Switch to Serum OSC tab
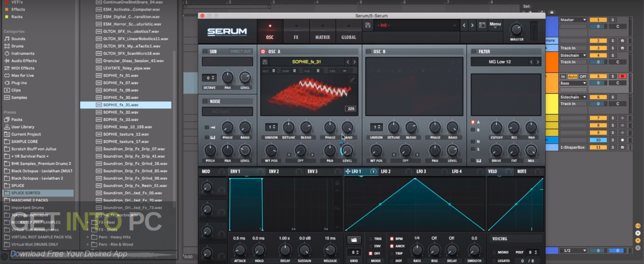This screenshot has height=264, width=644. [x=270, y=32]
